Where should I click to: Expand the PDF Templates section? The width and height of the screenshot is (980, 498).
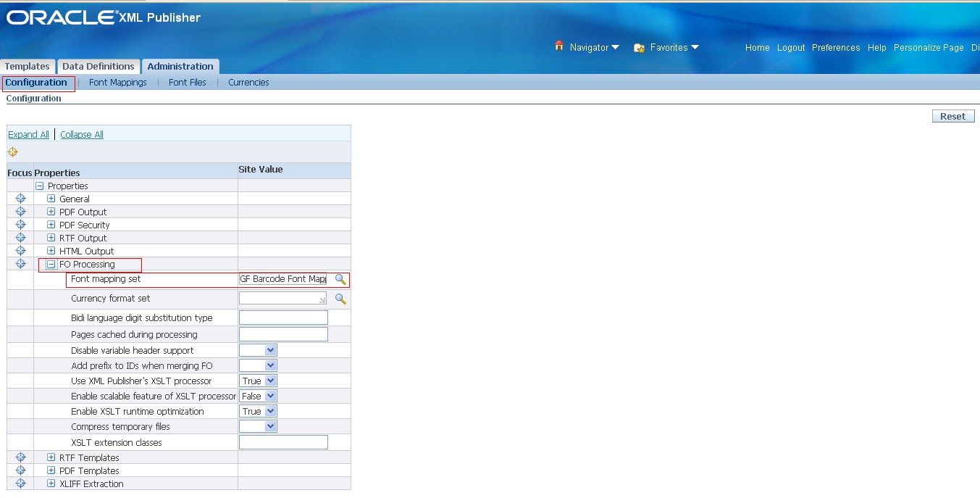click(x=50, y=470)
